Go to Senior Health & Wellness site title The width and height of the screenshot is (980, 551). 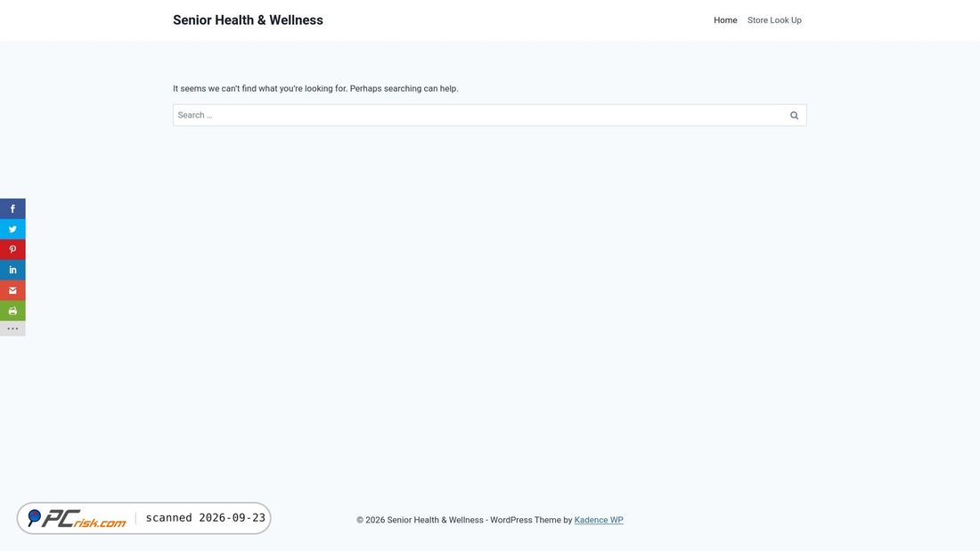pos(249,20)
